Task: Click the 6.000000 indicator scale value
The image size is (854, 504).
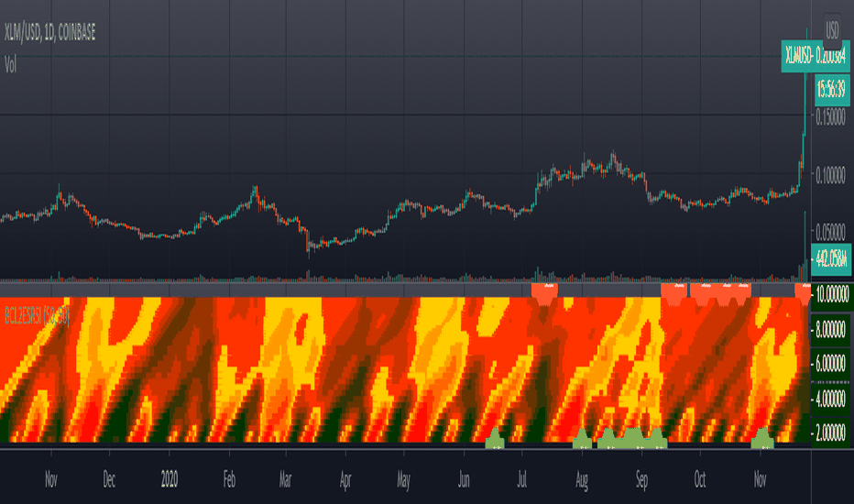Action: point(830,364)
